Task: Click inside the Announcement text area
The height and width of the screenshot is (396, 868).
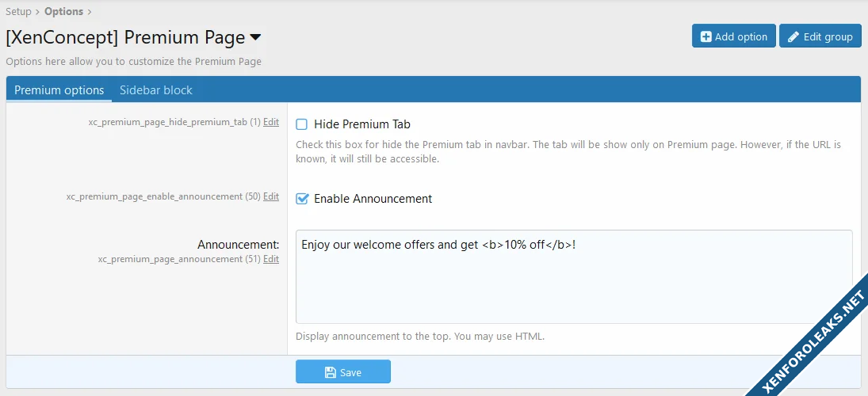Action: pyautogui.click(x=573, y=285)
